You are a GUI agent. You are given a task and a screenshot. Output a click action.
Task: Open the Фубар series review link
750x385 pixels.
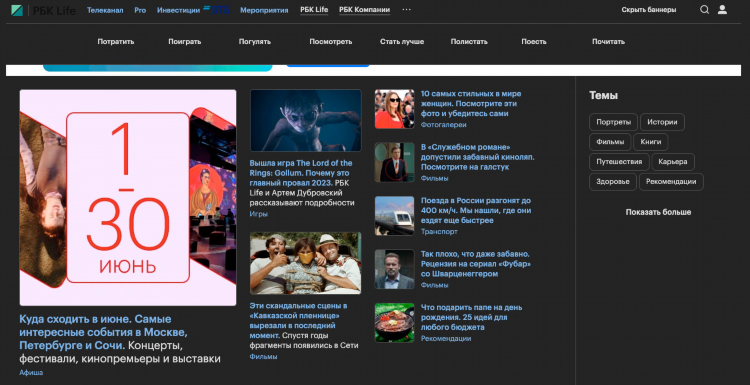[476, 264]
